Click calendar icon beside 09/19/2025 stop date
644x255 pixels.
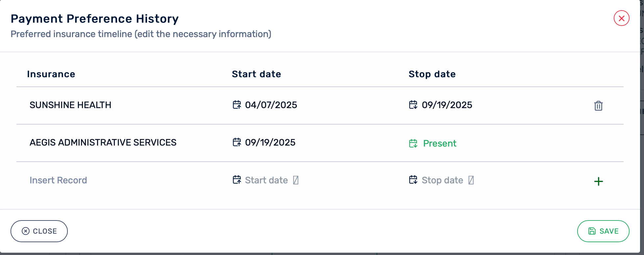click(x=413, y=105)
